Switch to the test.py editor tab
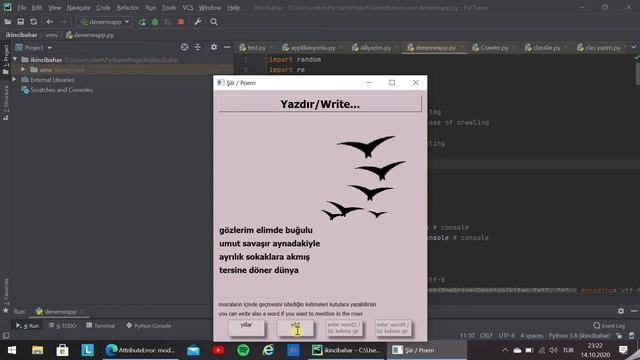This screenshot has width=640, height=360. tap(256, 48)
